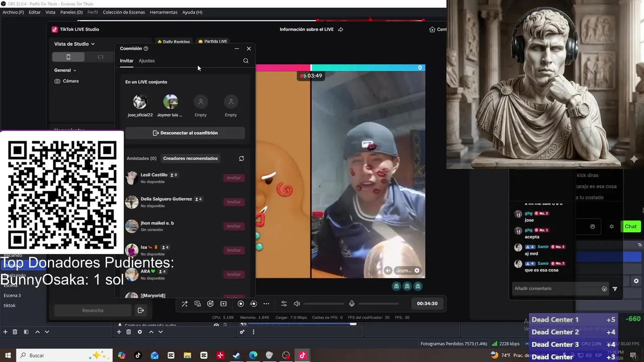The height and width of the screenshot is (362, 644).
Task: Move scene down in OBS scenes dock
Action: click(x=47, y=332)
